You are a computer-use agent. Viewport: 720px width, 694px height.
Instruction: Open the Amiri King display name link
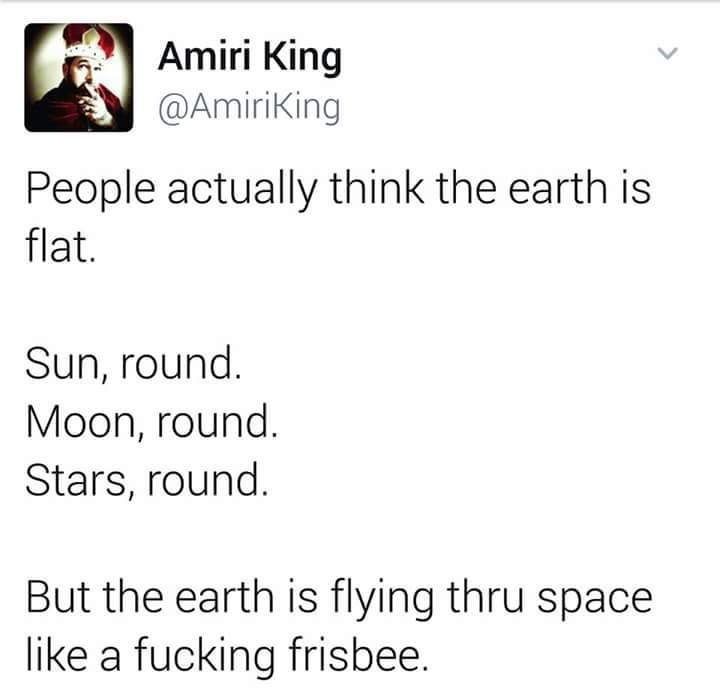(249, 59)
